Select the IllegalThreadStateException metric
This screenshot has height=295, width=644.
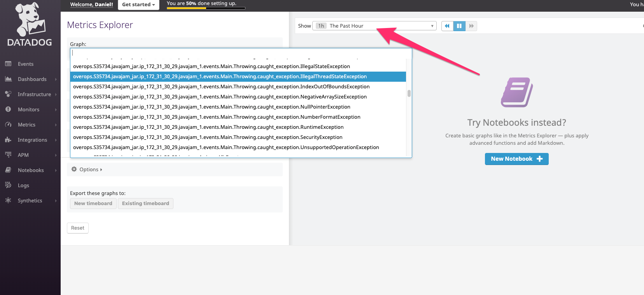click(238, 77)
